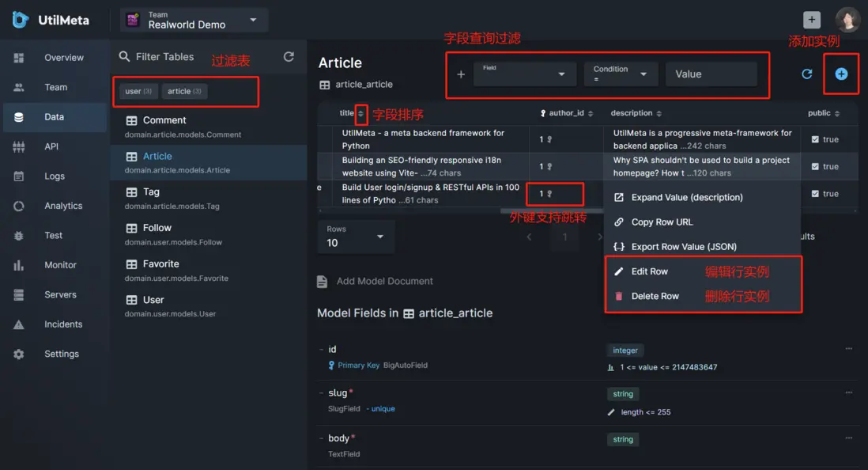Viewport: 868px width, 470px height.
Task: Click the Filter Tables magnifier icon
Action: (125, 56)
